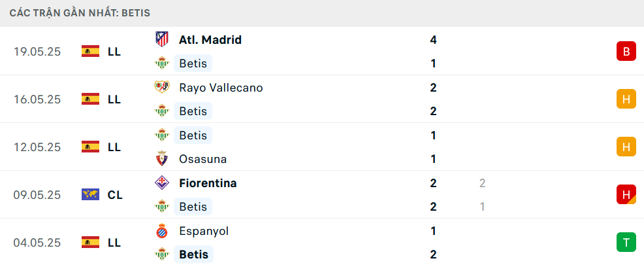Open the Rayo Vallecano team link
This screenshot has width=644, height=265.
pos(221,88)
